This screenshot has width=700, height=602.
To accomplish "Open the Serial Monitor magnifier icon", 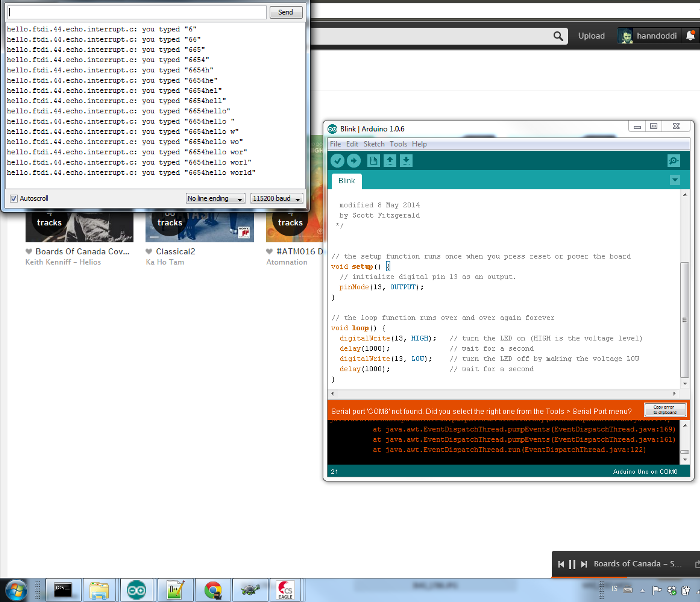I will [674, 160].
